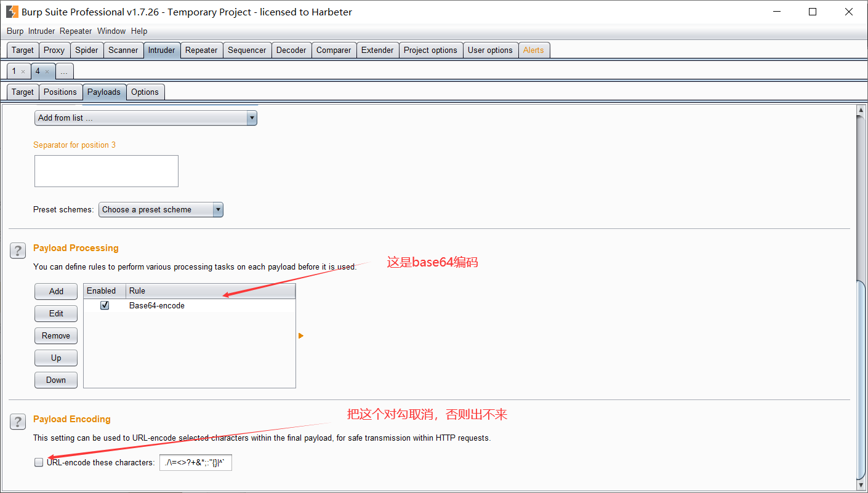The width and height of the screenshot is (868, 493).
Task: Click the Burp Suite logo icon
Action: [x=12, y=12]
